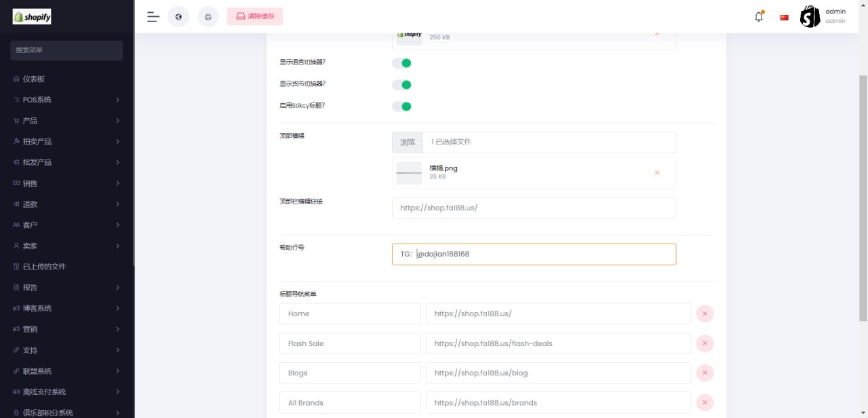Open 仪表板 in the sidebar

point(34,79)
